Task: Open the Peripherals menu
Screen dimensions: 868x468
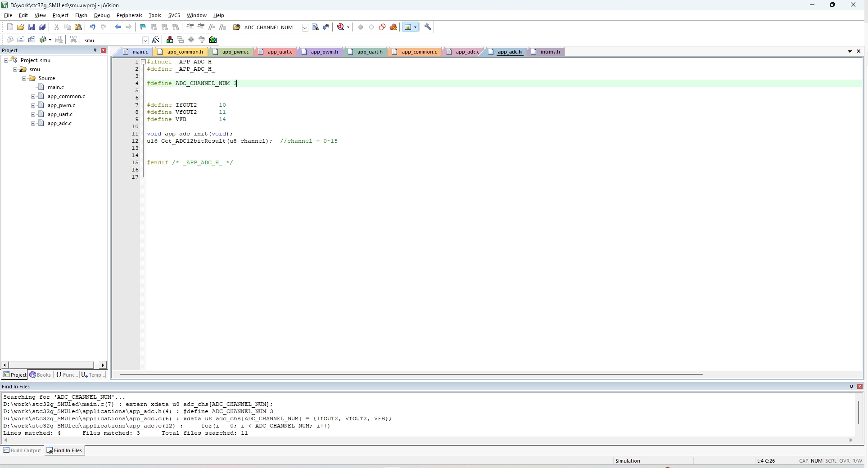Action: (129, 15)
